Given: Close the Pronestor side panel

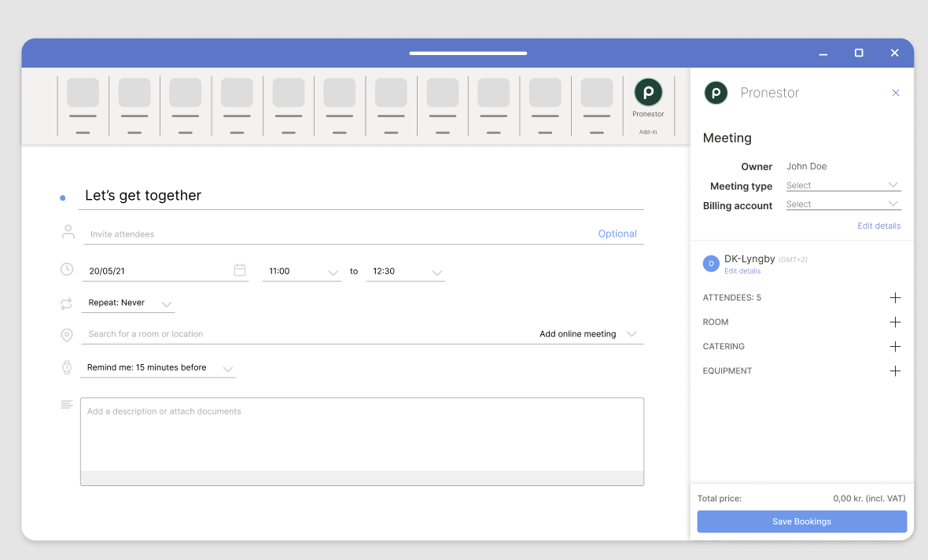Looking at the screenshot, I should (896, 92).
